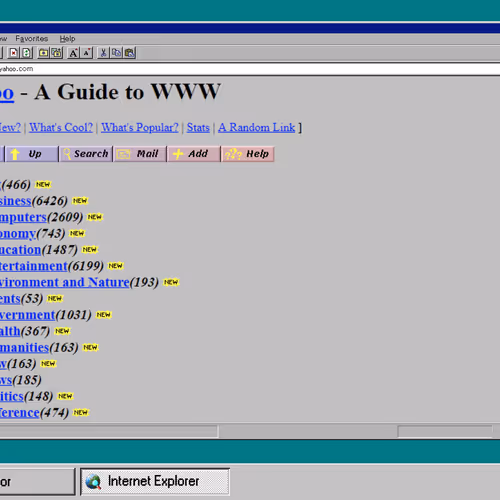
Task: Open the Favorites menu
Action: pos(32,39)
